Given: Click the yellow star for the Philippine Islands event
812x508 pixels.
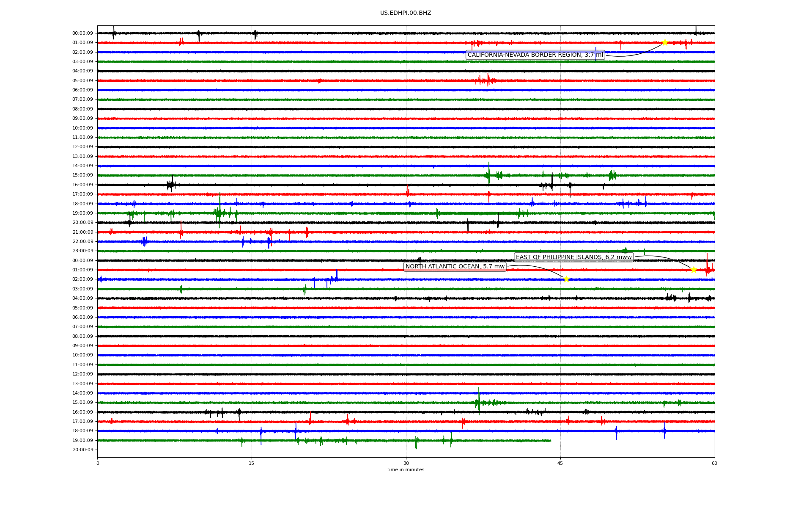Looking at the screenshot, I should point(694,270).
